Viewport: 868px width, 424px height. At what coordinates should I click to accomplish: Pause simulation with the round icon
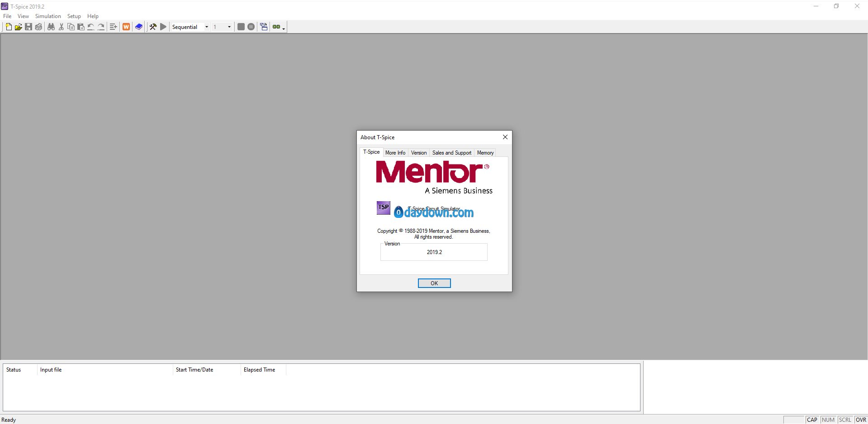[251, 27]
